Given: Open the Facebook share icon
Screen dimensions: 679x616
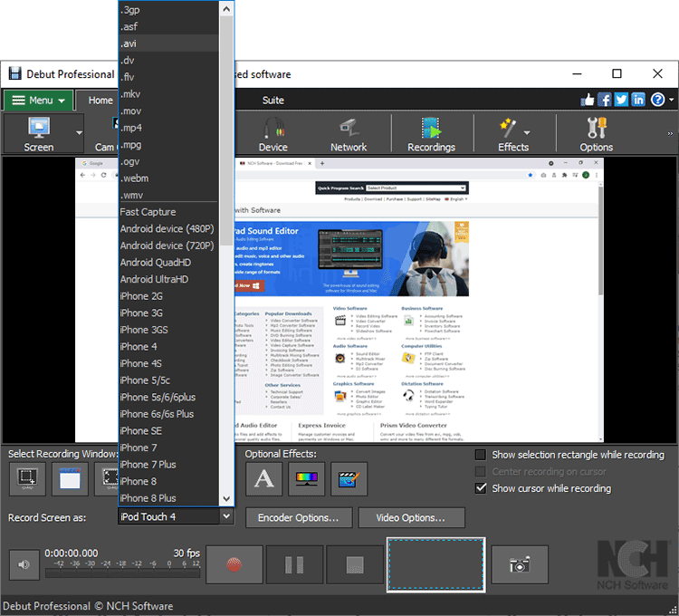Looking at the screenshot, I should pos(605,100).
